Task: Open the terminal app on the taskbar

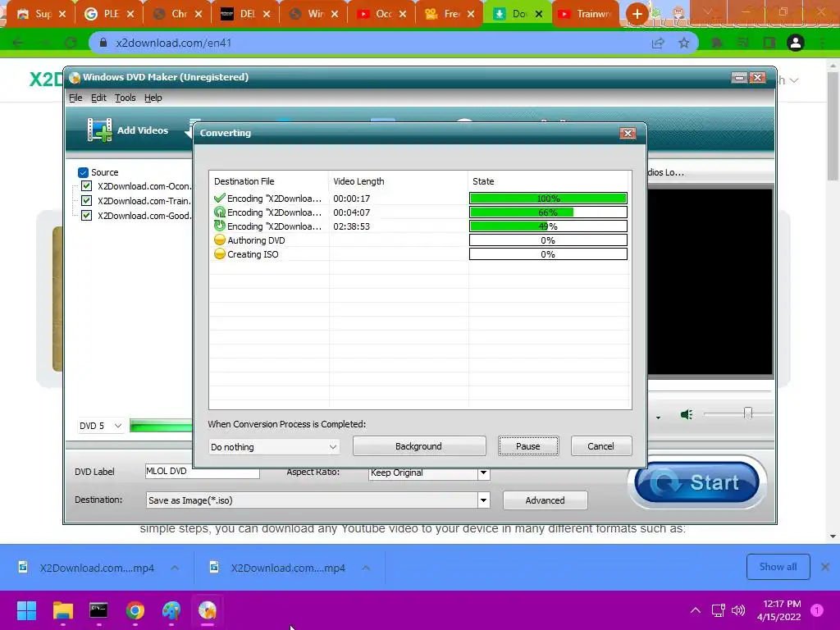Action: pos(98,610)
